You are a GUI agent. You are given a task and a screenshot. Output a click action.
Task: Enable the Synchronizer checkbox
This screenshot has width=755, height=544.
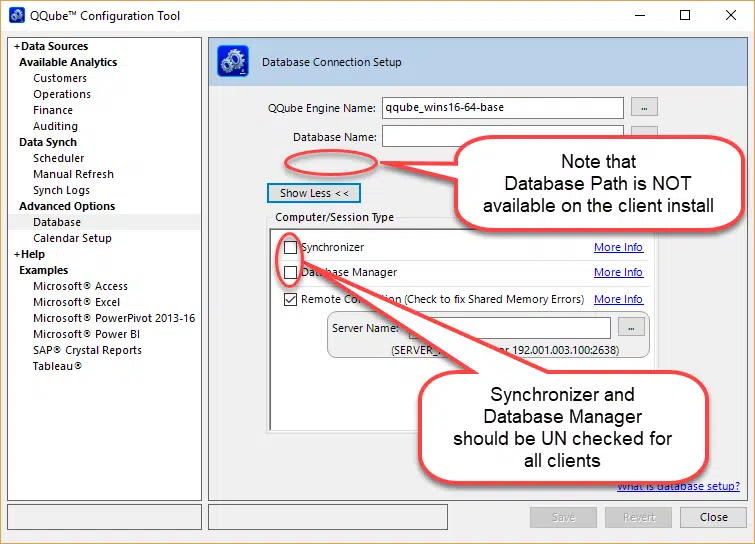point(290,247)
